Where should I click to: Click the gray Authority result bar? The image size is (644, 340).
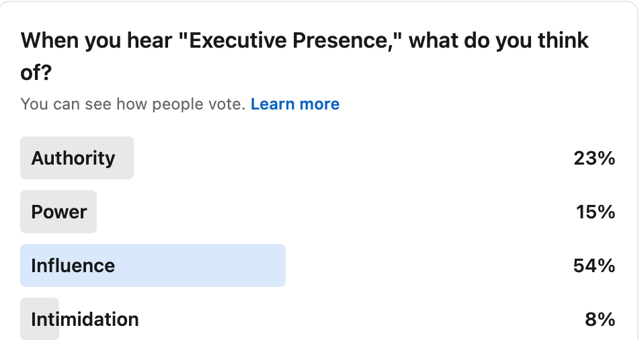125,158
